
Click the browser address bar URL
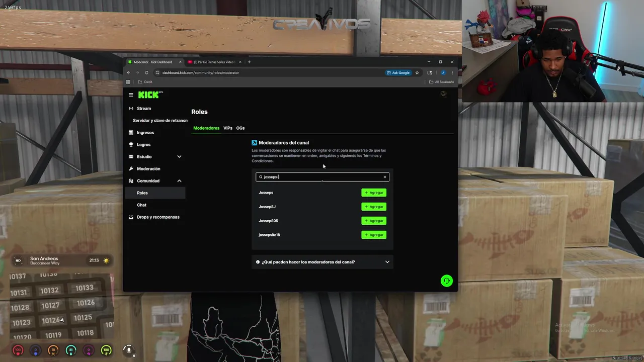coord(201,72)
